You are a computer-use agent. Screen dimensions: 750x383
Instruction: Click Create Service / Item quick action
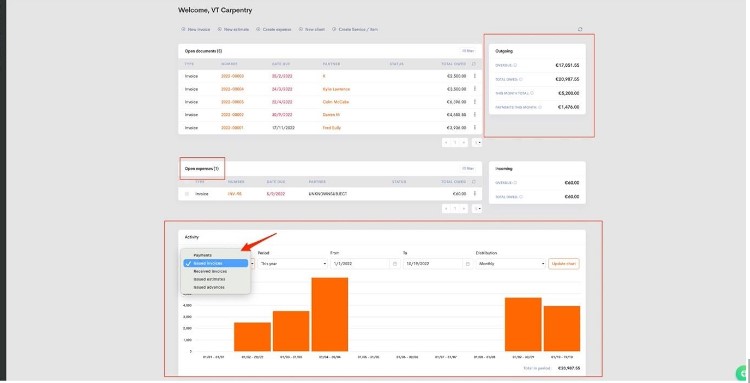[x=355, y=30]
